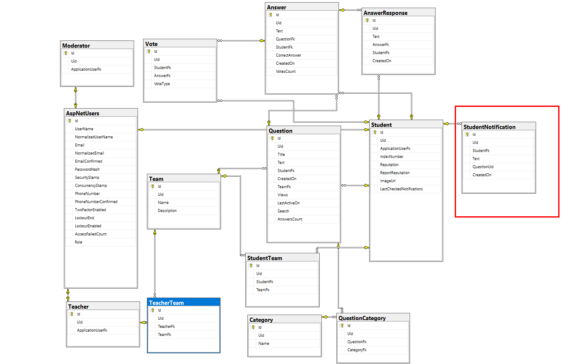
Task: Click the primary key icon in Question table
Action: click(272, 138)
